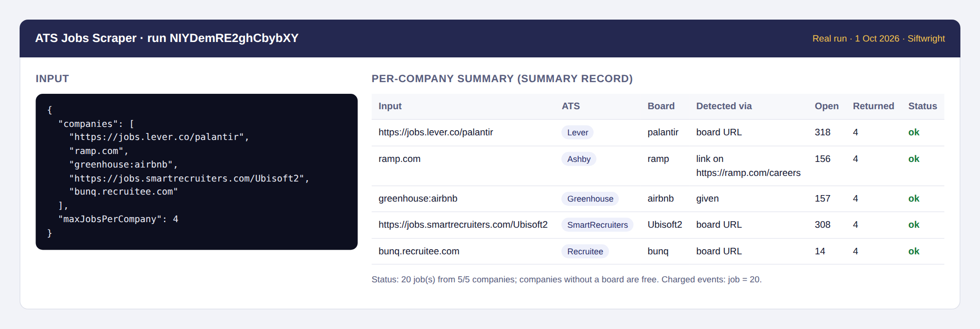Select the smartrecruiters Ubisoft2 code line
The height and width of the screenshot is (329, 980).
(x=189, y=178)
